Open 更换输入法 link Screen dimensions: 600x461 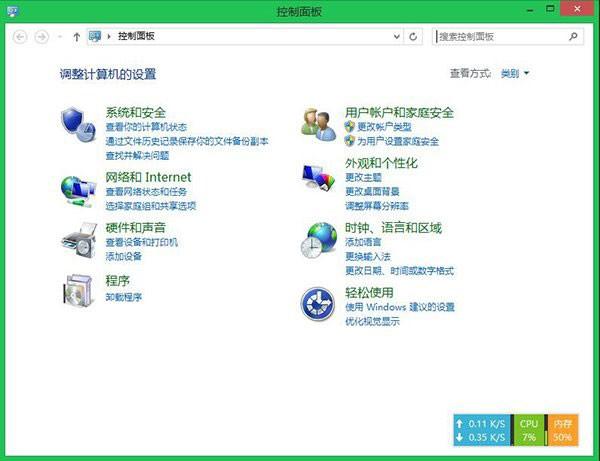[368, 256]
